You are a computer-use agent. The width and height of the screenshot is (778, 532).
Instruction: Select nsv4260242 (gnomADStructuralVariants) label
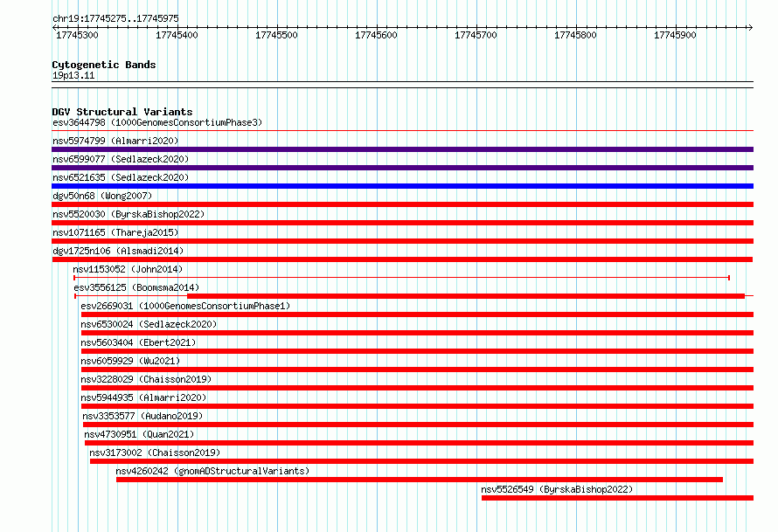pos(213,471)
